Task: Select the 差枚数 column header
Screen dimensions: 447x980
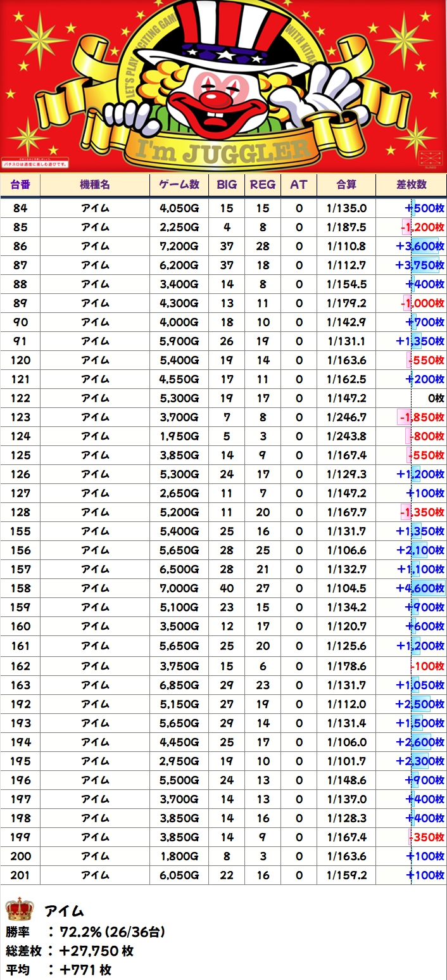Action: tap(411, 185)
